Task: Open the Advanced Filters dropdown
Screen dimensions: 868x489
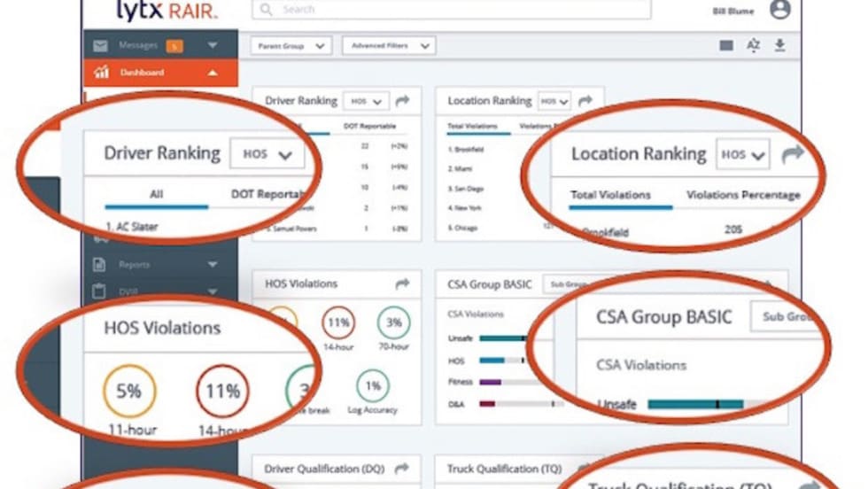Action: [x=389, y=46]
